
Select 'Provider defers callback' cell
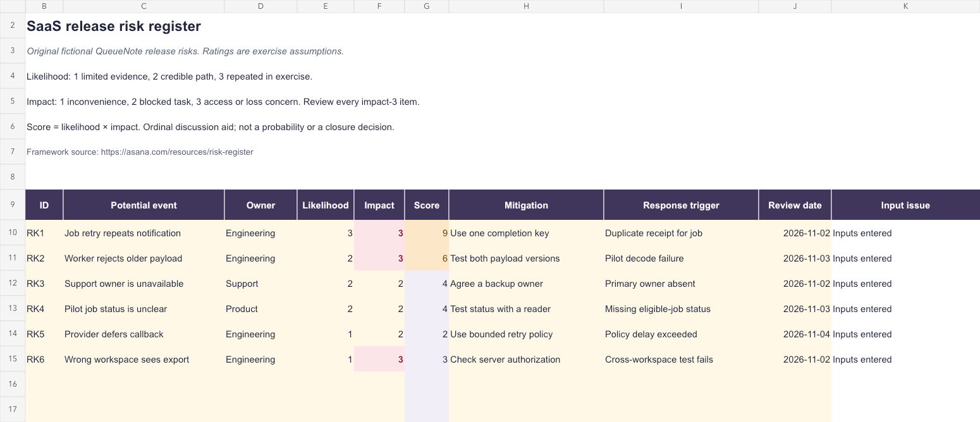click(x=144, y=334)
